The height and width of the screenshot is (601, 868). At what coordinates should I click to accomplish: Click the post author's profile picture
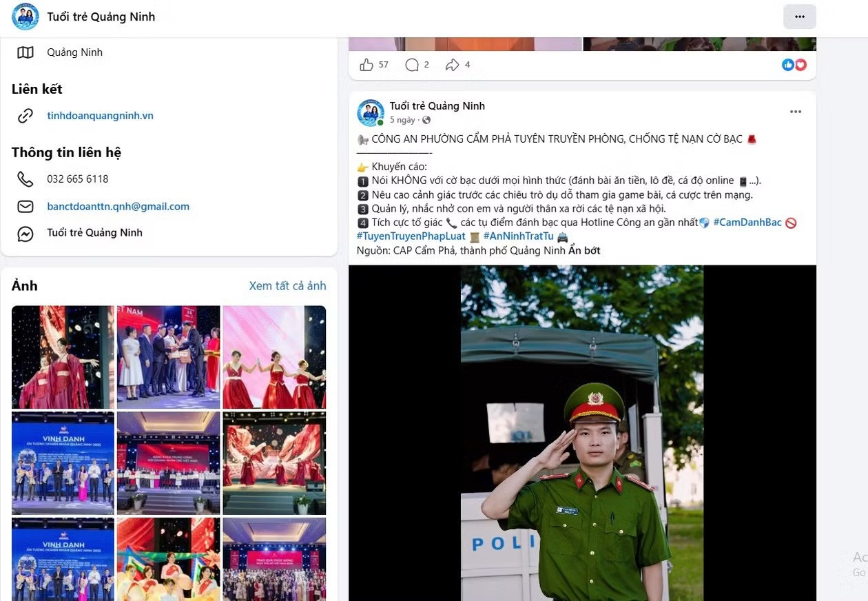[371, 112]
